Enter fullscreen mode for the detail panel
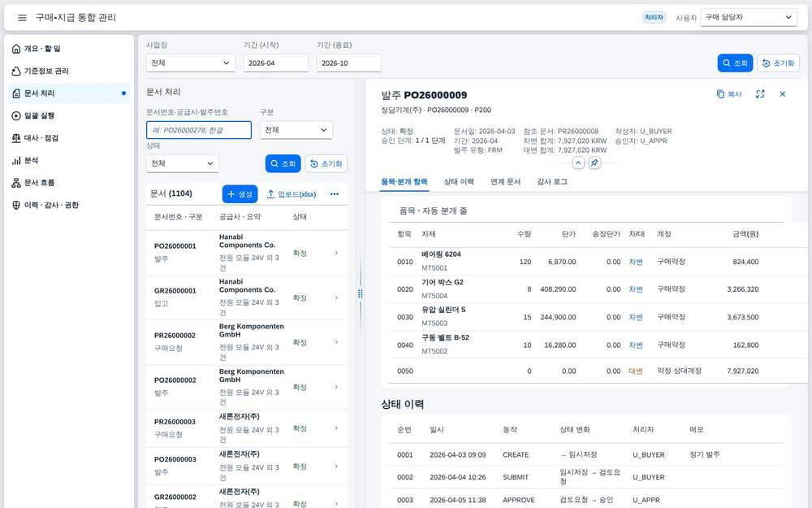812x508 pixels. pyautogui.click(x=760, y=93)
